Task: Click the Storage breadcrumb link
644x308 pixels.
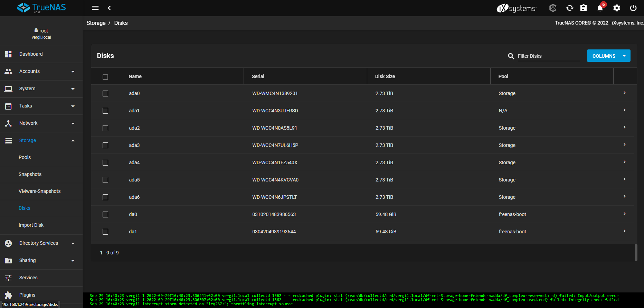Action: [96, 23]
